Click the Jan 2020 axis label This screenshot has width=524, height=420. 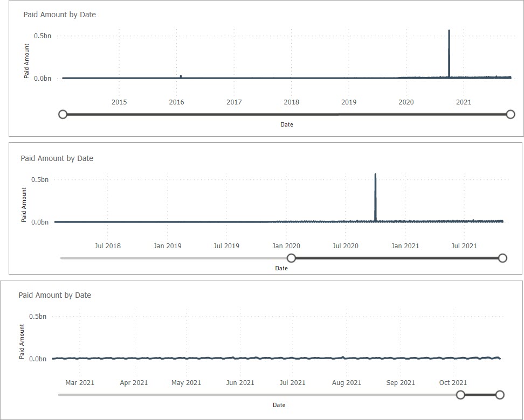pyautogui.click(x=286, y=246)
